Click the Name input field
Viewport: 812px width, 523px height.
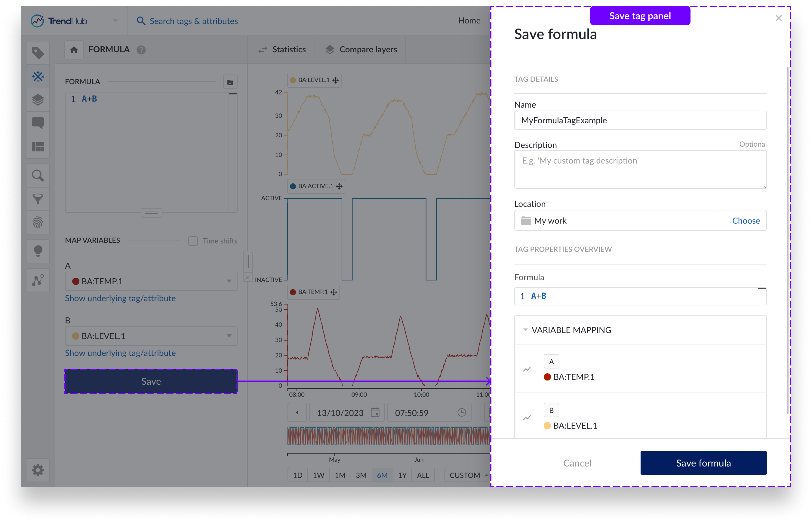tap(640, 120)
